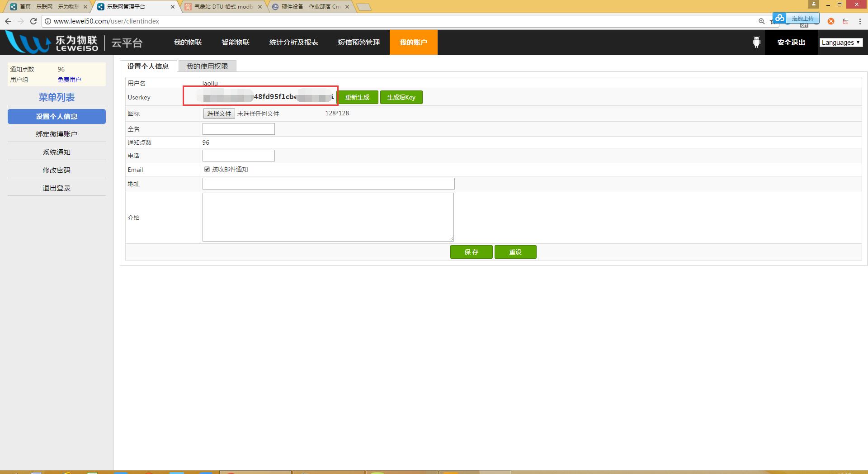868x474 pixels.
Task: Click the 128*128 icon size text
Action: pyautogui.click(x=337, y=113)
